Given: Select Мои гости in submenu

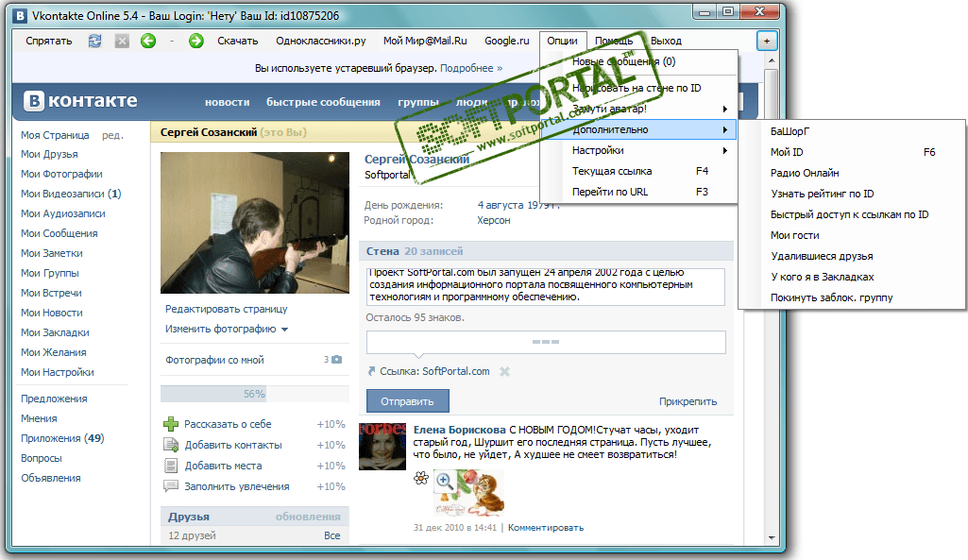Looking at the screenshot, I should [852, 235].
